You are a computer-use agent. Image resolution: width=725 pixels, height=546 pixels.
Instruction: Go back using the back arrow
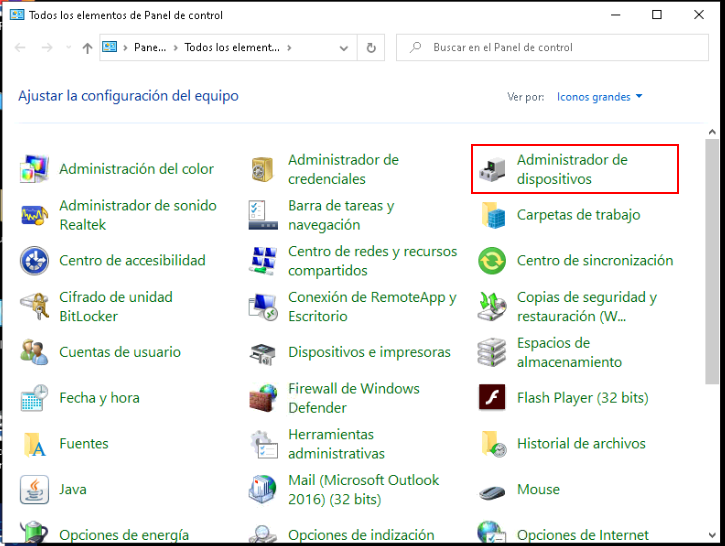pos(20,48)
